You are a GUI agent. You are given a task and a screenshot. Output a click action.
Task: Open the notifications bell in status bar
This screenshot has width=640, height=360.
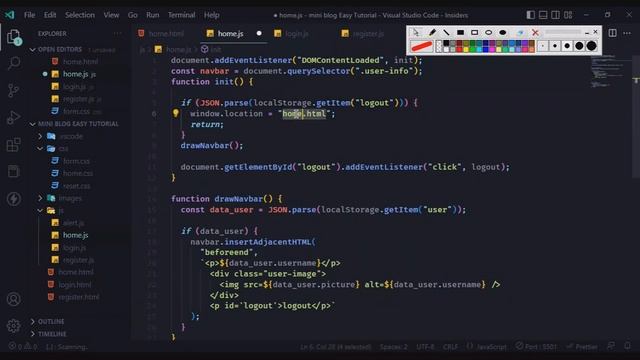pyautogui.click(x=627, y=346)
